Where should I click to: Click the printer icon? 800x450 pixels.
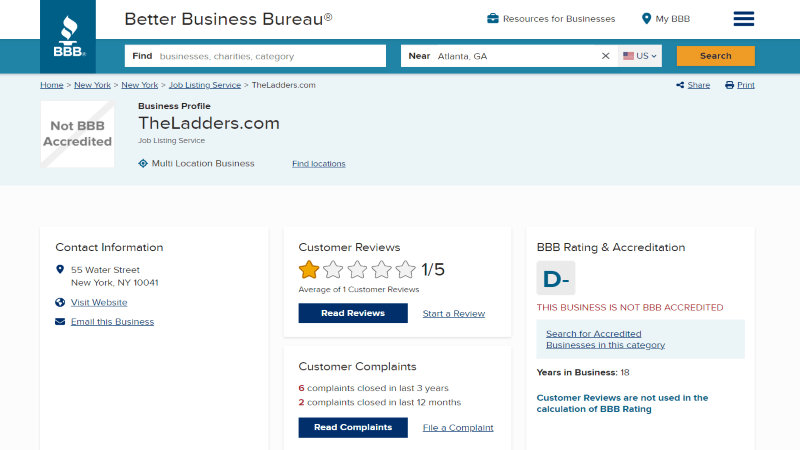tap(729, 85)
